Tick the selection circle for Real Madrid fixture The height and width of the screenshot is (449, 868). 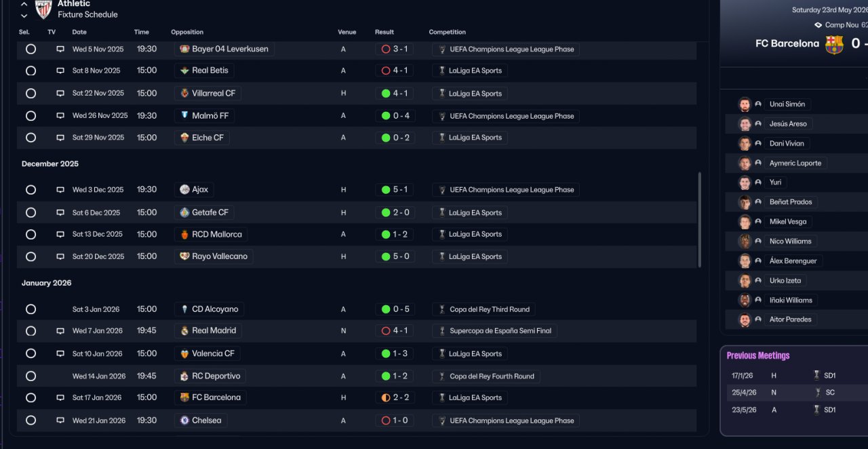click(31, 331)
